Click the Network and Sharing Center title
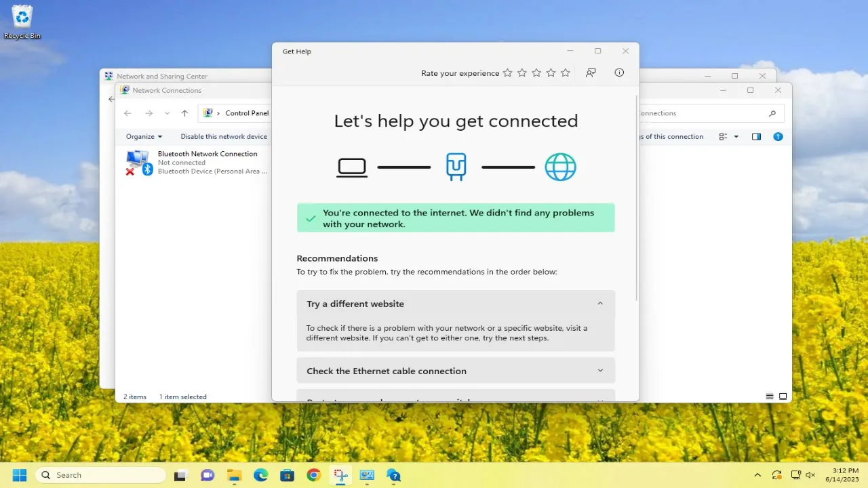The width and height of the screenshot is (868, 488). (162, 76)
